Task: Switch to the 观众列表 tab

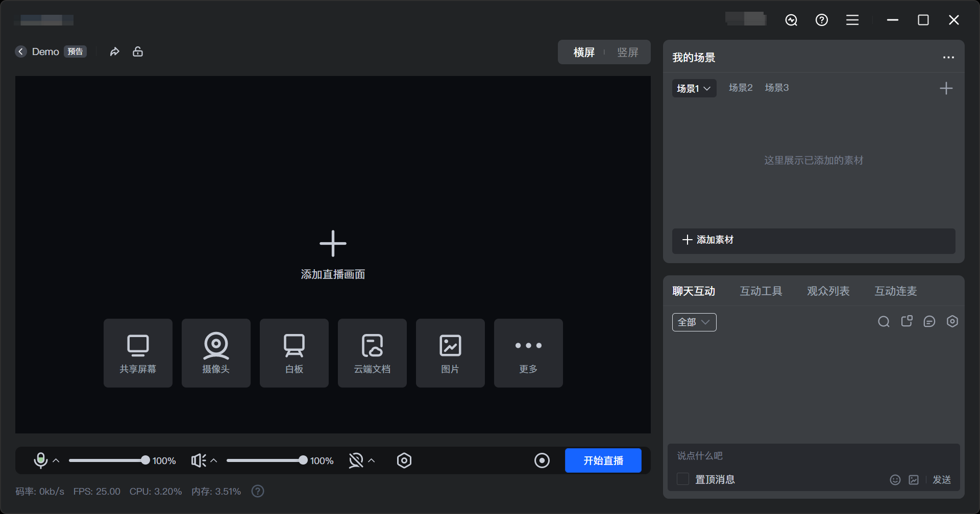Action: (828, 291)
